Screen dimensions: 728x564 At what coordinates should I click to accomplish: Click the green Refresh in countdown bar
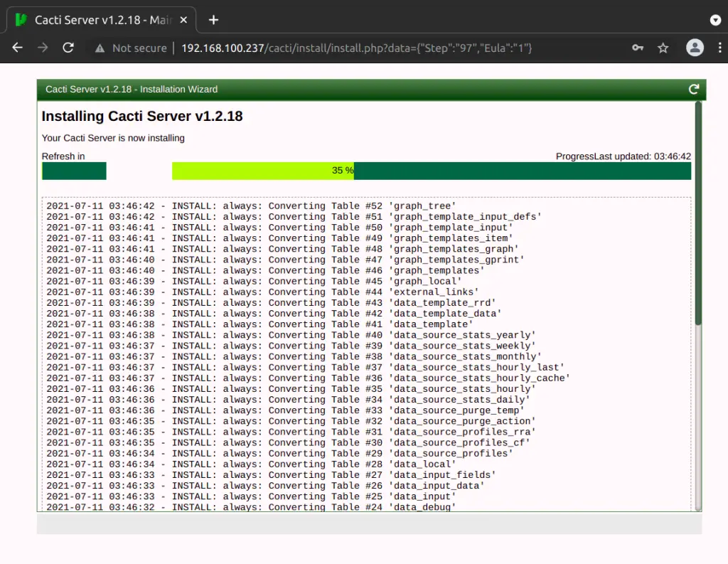74,171
